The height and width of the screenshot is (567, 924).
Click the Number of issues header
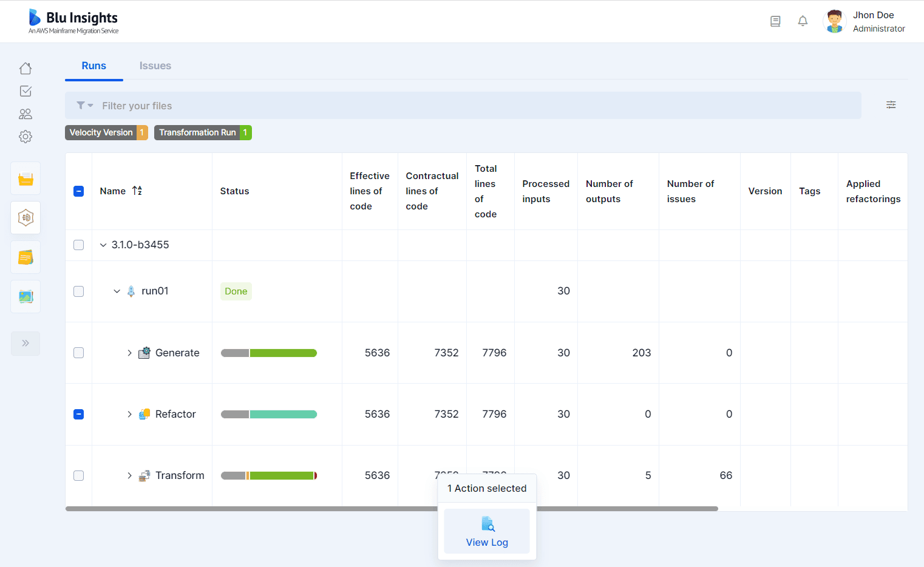click(x=690, y=191)
